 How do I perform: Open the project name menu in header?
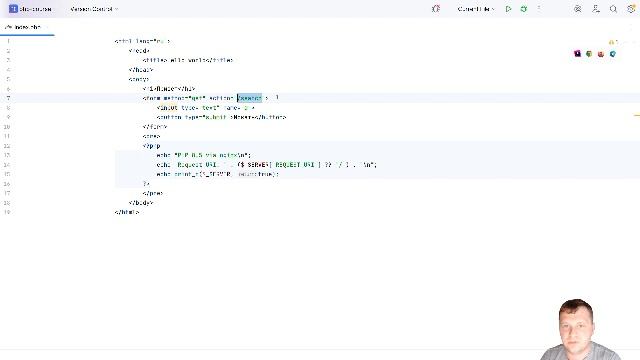31,9
